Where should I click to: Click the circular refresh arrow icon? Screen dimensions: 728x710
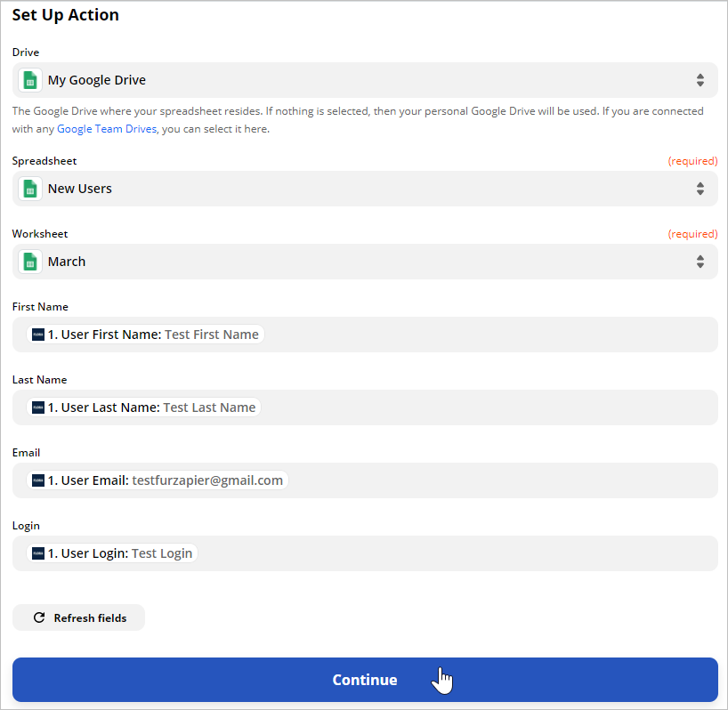[x=39, y=617]
